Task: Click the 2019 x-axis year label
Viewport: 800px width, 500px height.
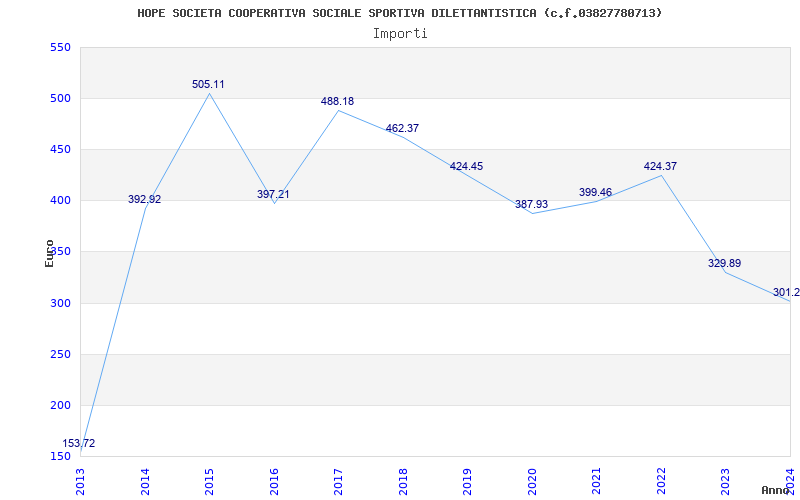Action: 467,481
